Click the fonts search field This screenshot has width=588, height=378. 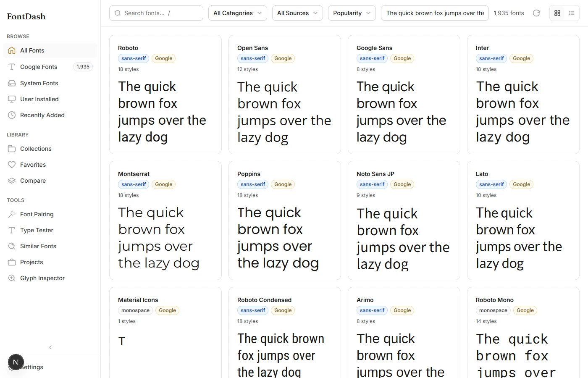point(156,13)
